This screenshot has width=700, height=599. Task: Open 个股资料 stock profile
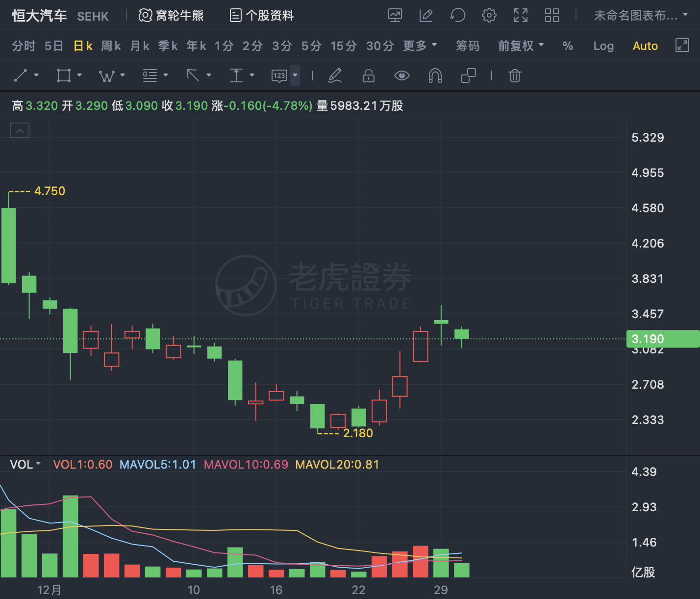point(262,16)
